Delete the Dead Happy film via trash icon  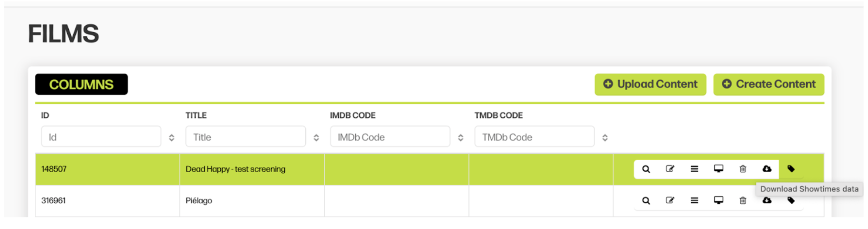pos(743,169)
